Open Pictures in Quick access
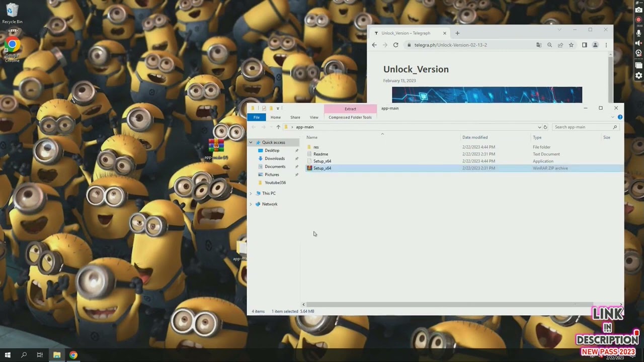The height and width of the screenshot is (362, 644). (272, 174)
